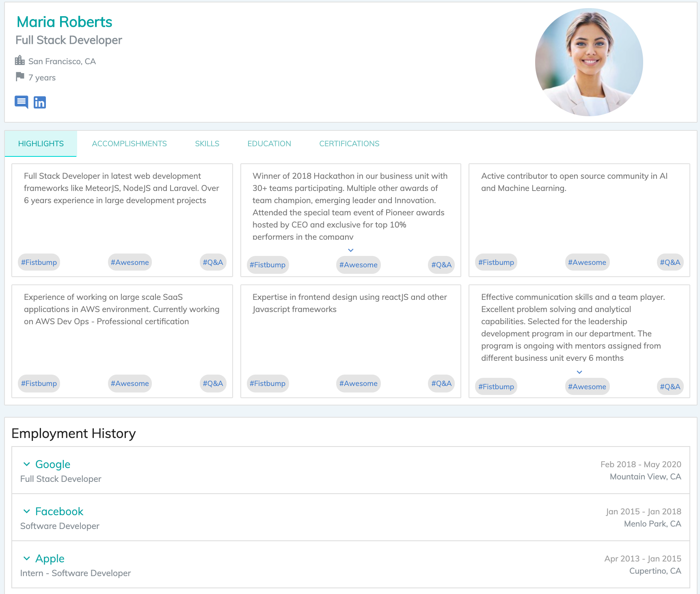Open Q&A for open source card
This screenshot has height=594, width=700.
pyautogui.click(x=670, y=262)
